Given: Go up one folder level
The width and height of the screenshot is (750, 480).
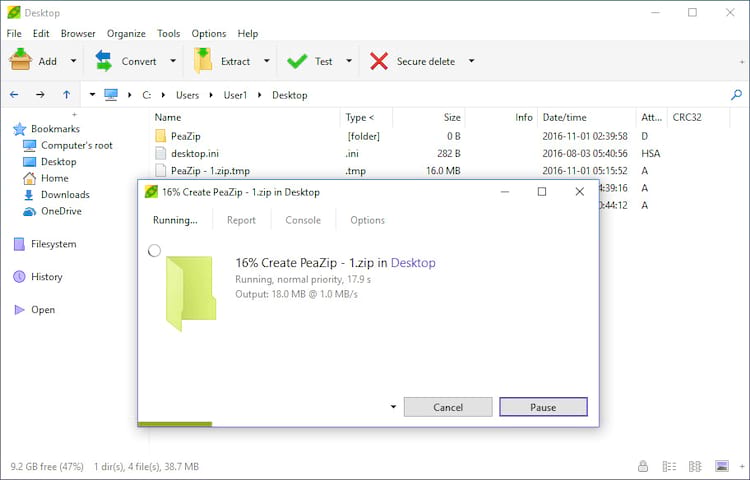Looking at the screenshot, I should click(66, 95).
